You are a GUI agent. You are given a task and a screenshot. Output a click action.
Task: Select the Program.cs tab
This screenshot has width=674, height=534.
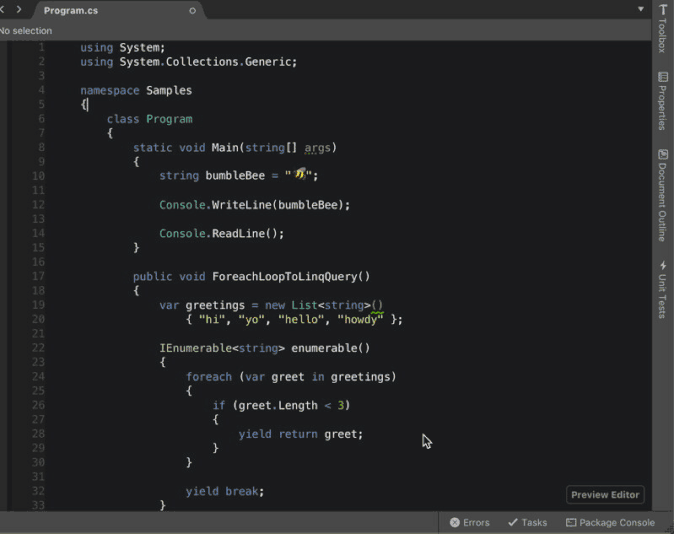point(70,10)
